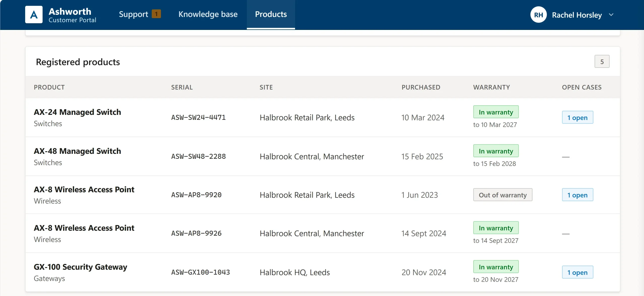Click the Support notification badge

point(156,14)
